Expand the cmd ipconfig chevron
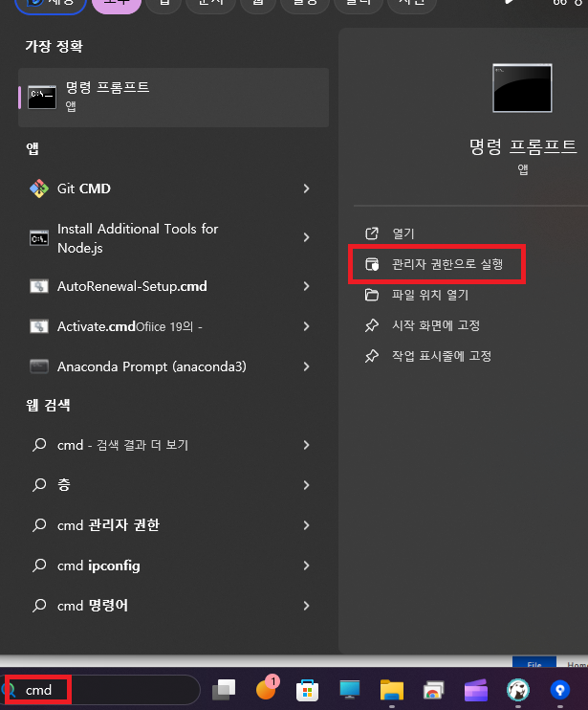The height and width of the screenshot is (710, 588). pos(307,566)
